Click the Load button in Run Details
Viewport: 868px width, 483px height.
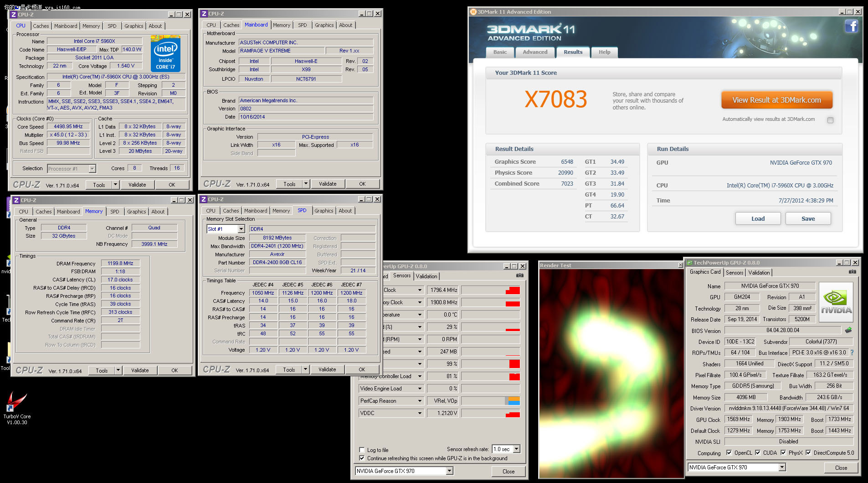click(758, 219)
